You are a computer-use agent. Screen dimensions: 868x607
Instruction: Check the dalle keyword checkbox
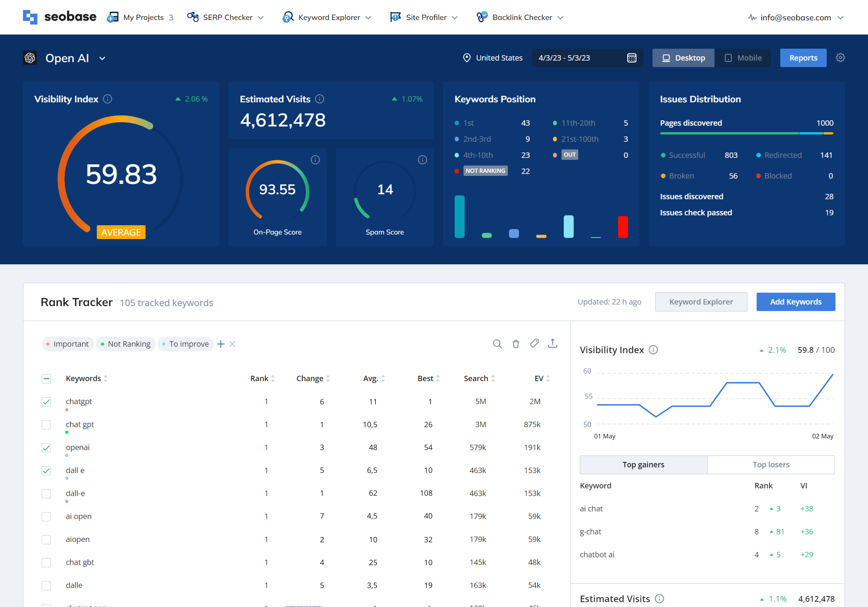pos(46,585)
